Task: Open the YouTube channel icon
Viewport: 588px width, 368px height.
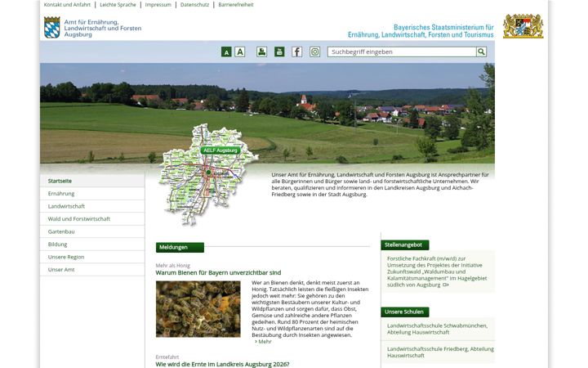Action: pyautogui.click(x=279, y=52)
